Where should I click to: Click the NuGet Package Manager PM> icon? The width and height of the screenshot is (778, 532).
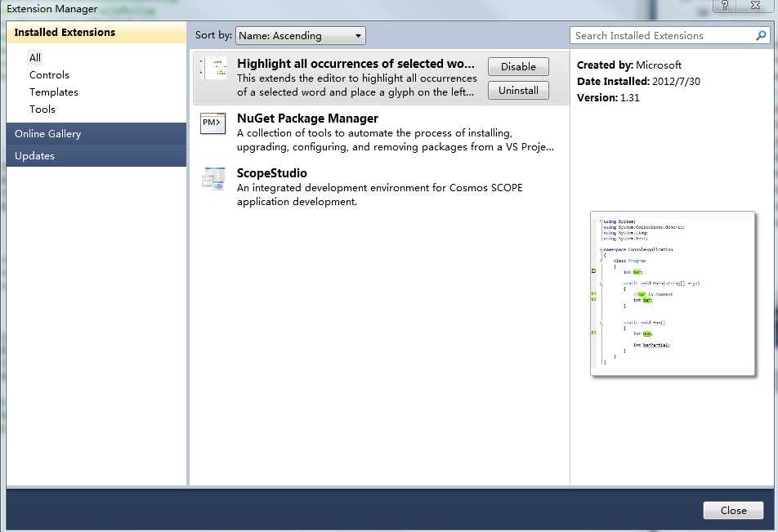[212, 123]
